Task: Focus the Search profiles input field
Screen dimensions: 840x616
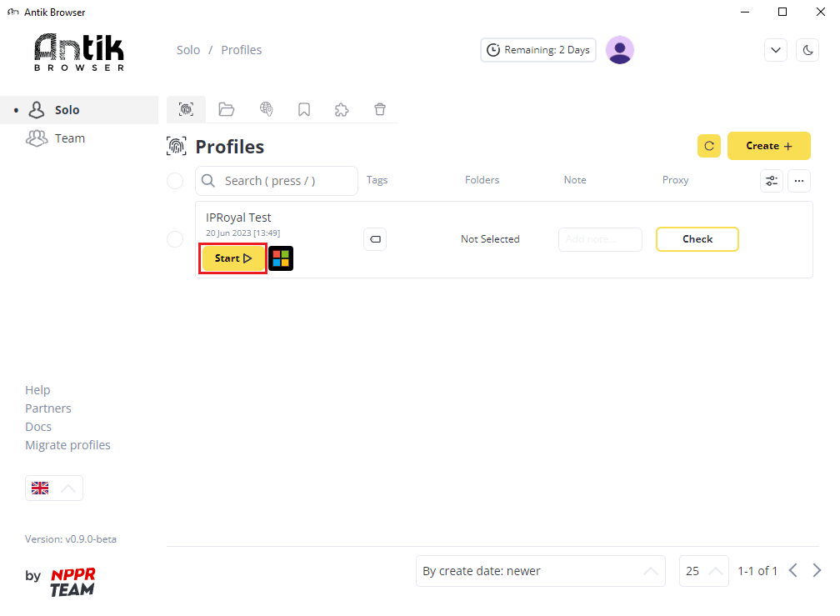Action: 277,181
